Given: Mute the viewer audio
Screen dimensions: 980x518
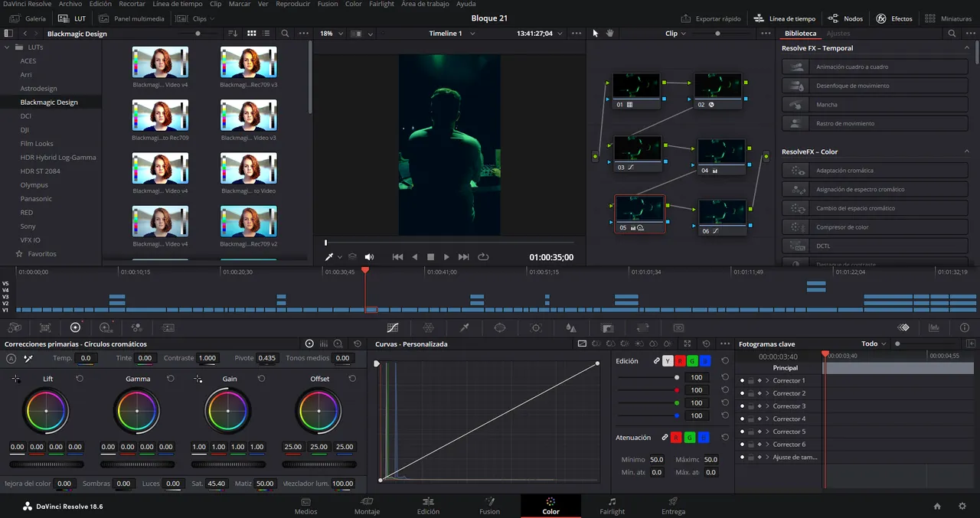Looking at the screenshot, I should click(369, 257).
